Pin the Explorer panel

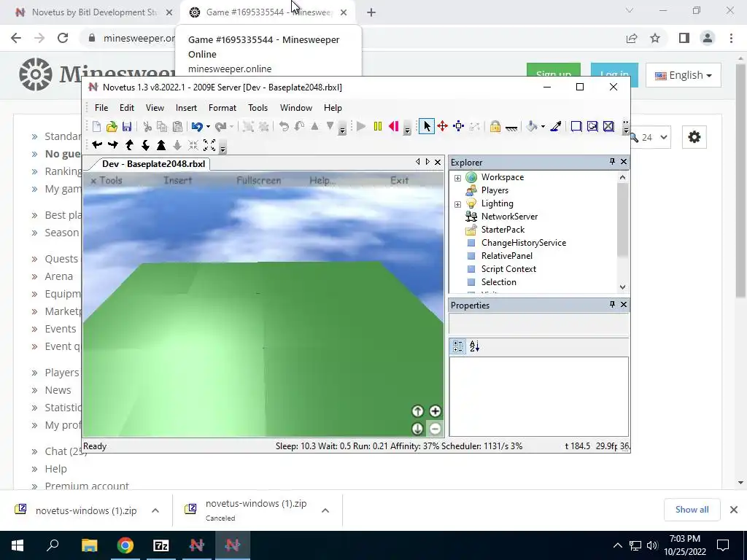(x=612, y=162)
